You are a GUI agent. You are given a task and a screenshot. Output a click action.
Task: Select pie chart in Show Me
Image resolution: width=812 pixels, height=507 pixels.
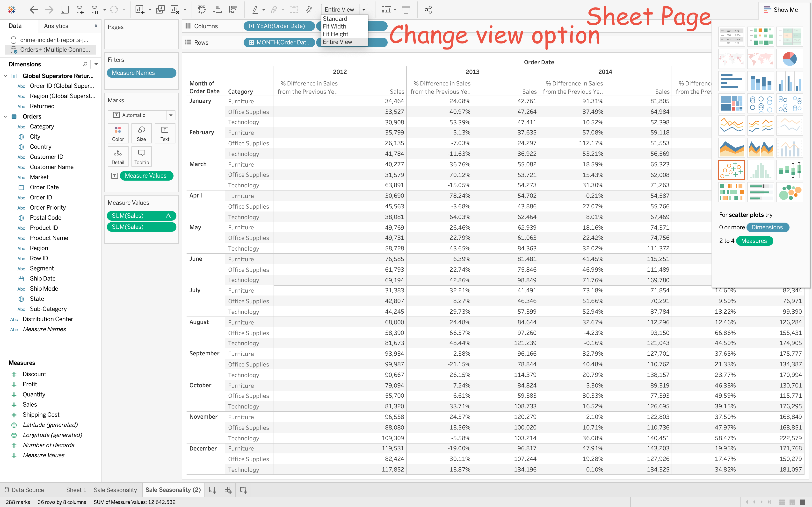789,59
